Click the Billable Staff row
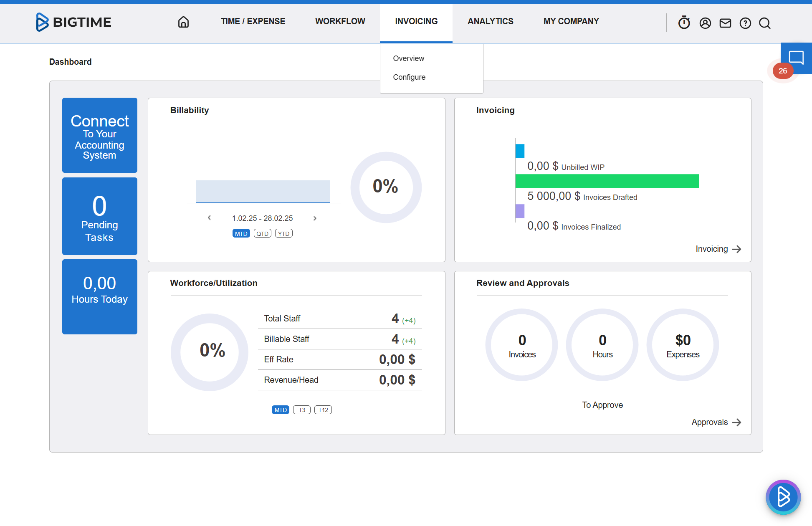812x526 pixels. [340, 339]
